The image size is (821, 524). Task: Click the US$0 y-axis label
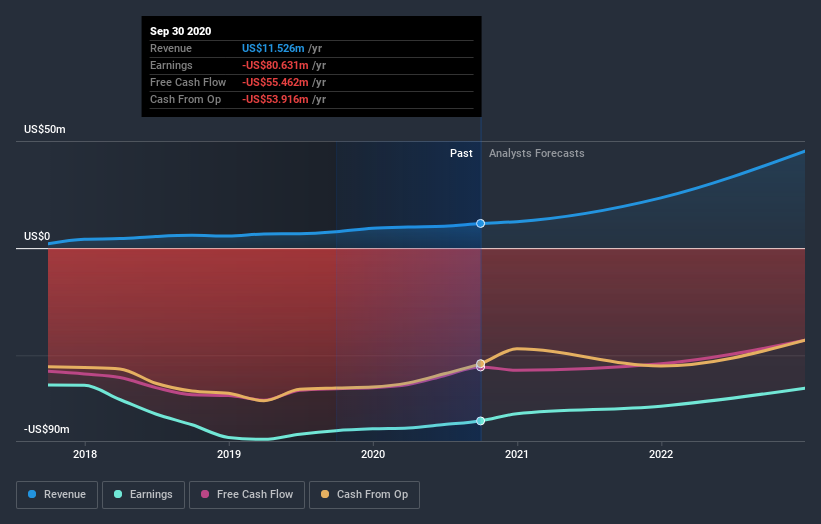tap(37, 237)
